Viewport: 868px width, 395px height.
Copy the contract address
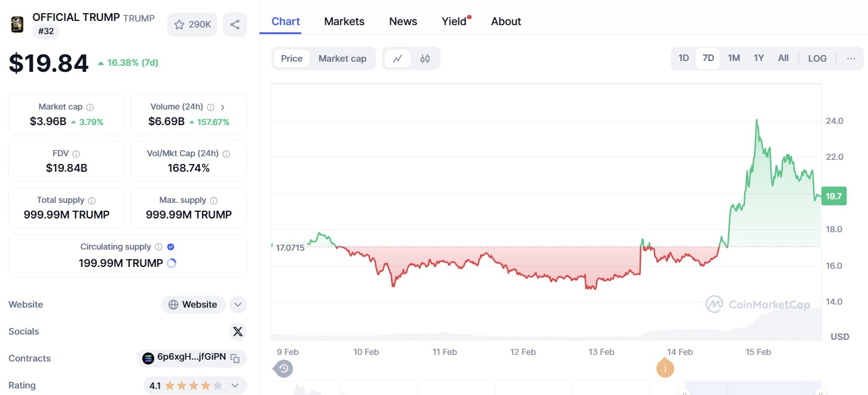236,358
